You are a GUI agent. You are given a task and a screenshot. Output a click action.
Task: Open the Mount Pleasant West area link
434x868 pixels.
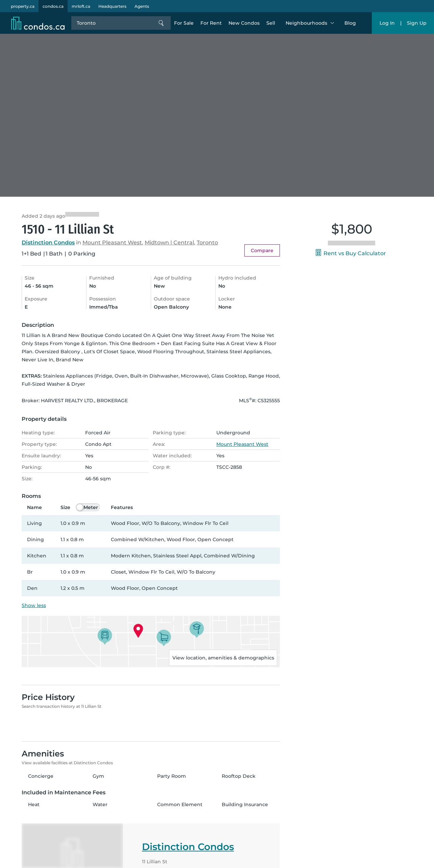point(242,444)
